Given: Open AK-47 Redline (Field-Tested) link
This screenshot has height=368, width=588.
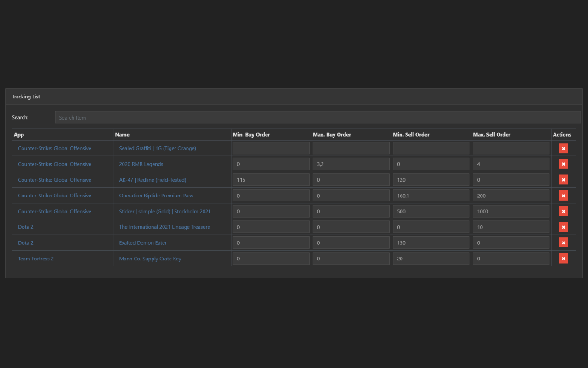Looking at the screenshot, I should [153, 180].
